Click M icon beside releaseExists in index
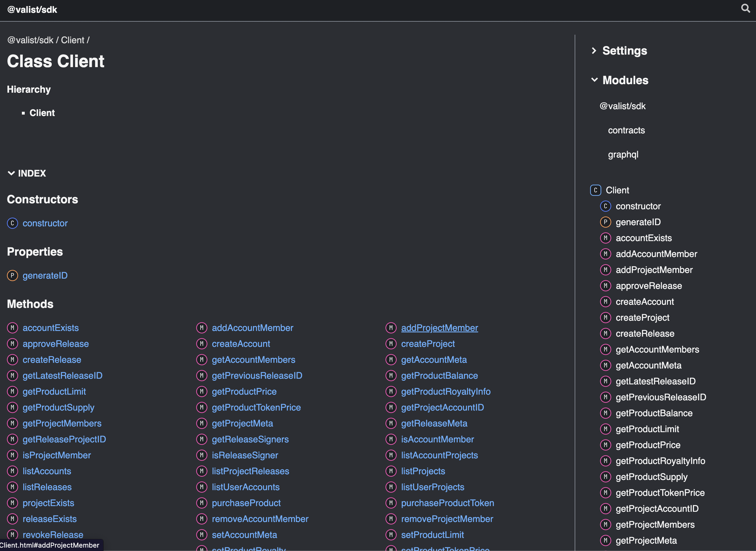The width and height of the screenshot is (756, 551). [x=12, y=519]
